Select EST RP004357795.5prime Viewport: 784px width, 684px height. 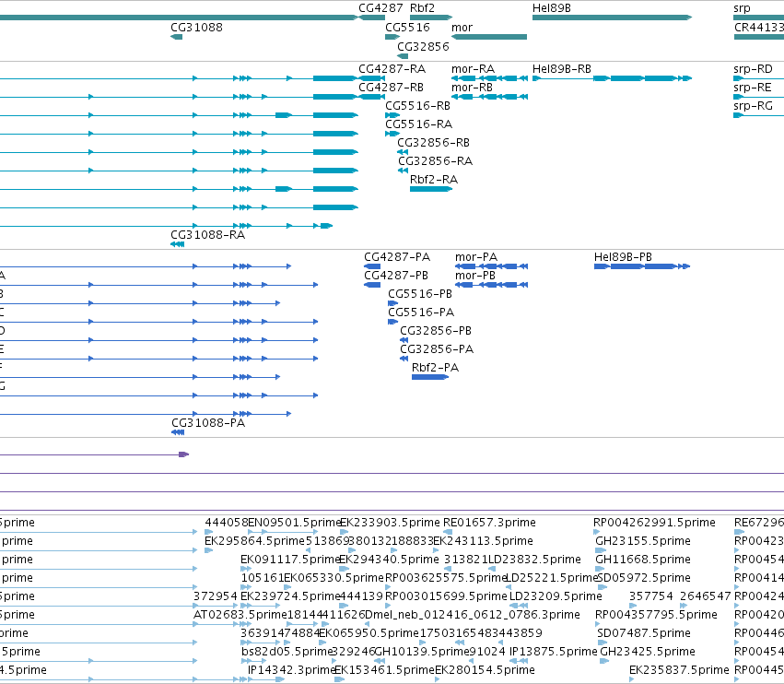tap(656, 615)
